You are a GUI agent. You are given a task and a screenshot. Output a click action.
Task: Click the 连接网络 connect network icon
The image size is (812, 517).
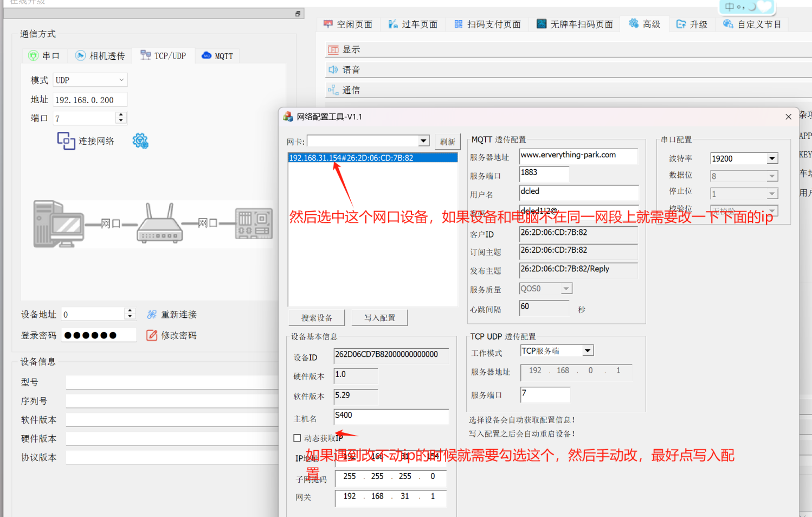[x=66, y=141]
